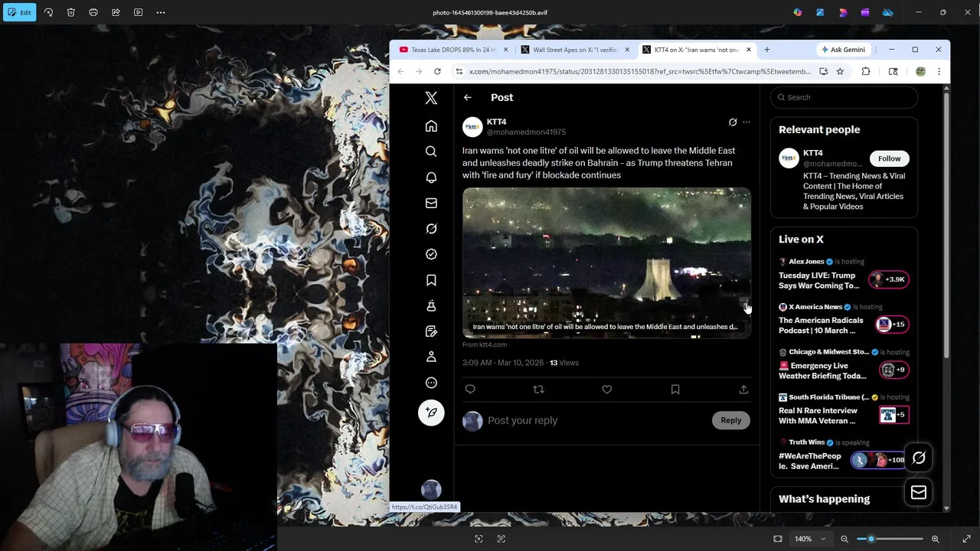Open Grok in the X sidebar
980x551 pixels.
(x=431, y=229)
